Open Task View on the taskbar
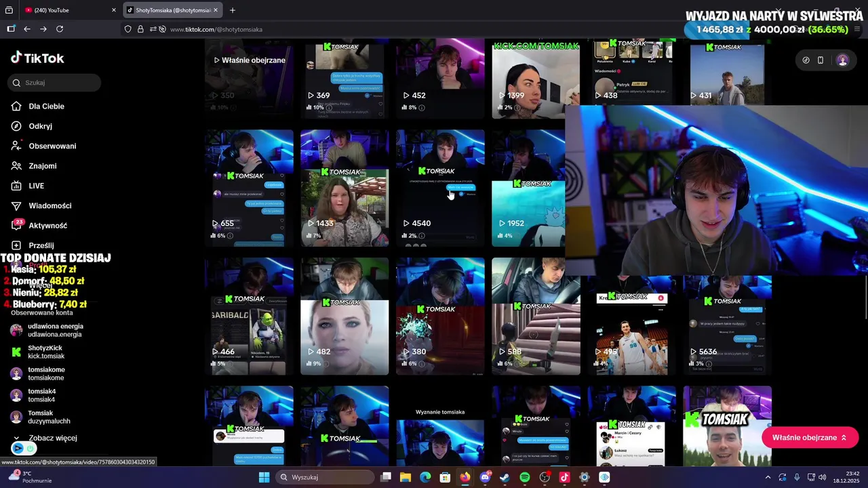 coord(386,477)
